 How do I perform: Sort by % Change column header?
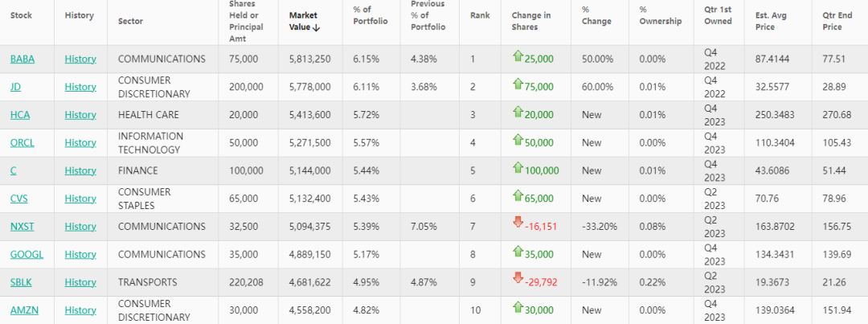[596, 15]
